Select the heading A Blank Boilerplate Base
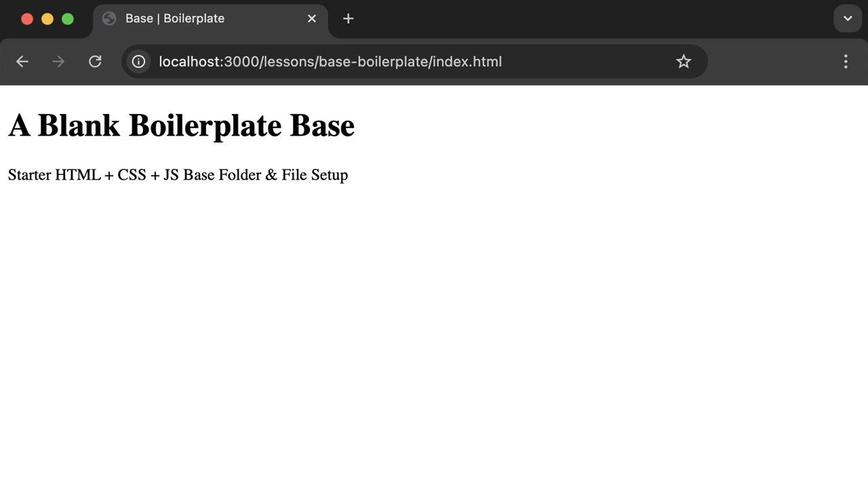Viewport: 868px width, 488px height. [x=181, y=125]
